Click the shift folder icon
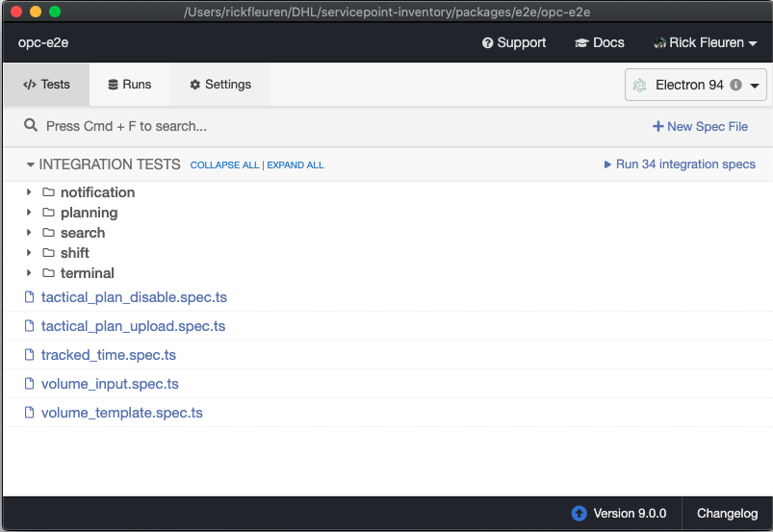773x532 pixels. (x=48, y=252)
